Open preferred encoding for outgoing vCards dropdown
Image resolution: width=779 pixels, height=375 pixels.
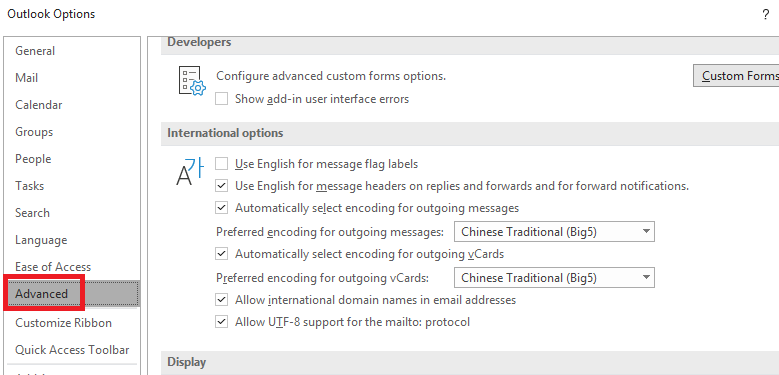pos(554,278)
